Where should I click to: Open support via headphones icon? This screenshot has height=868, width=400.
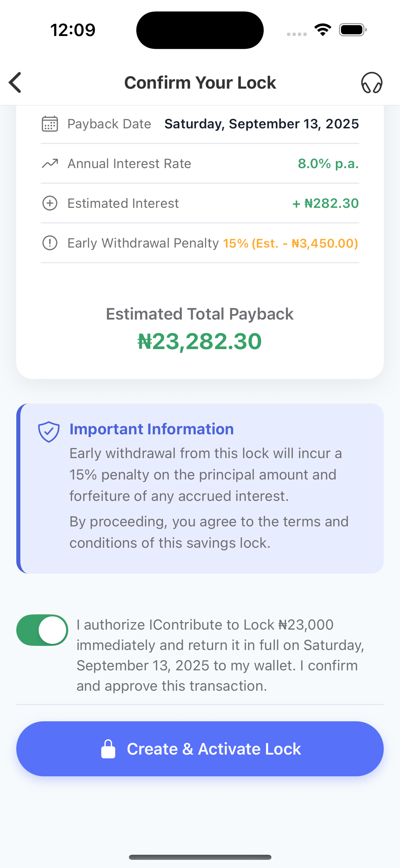[x=372, y=83]
